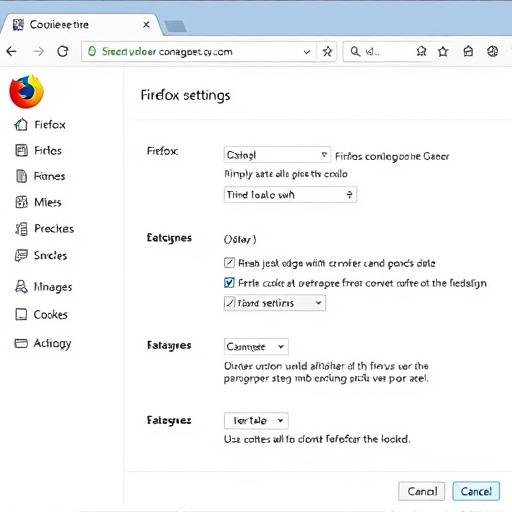Click the grid icon beside Mies

(x=22, y=202)
